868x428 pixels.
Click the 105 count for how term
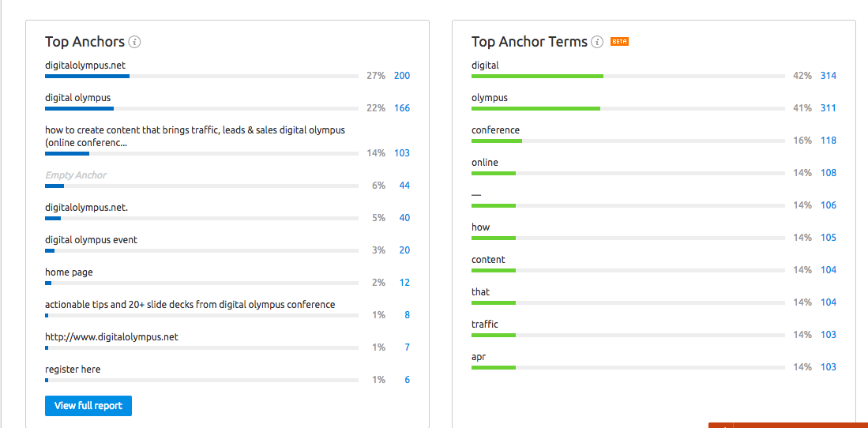pos(829,238)
